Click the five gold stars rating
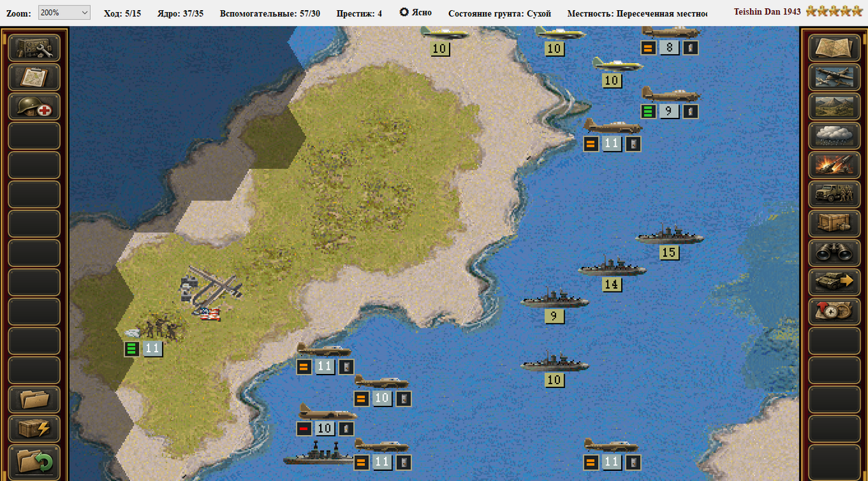 pyautogui.click(x=834, y=12)
